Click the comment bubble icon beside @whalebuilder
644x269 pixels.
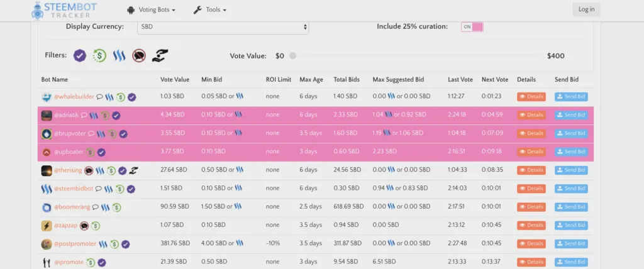point(99,97)
